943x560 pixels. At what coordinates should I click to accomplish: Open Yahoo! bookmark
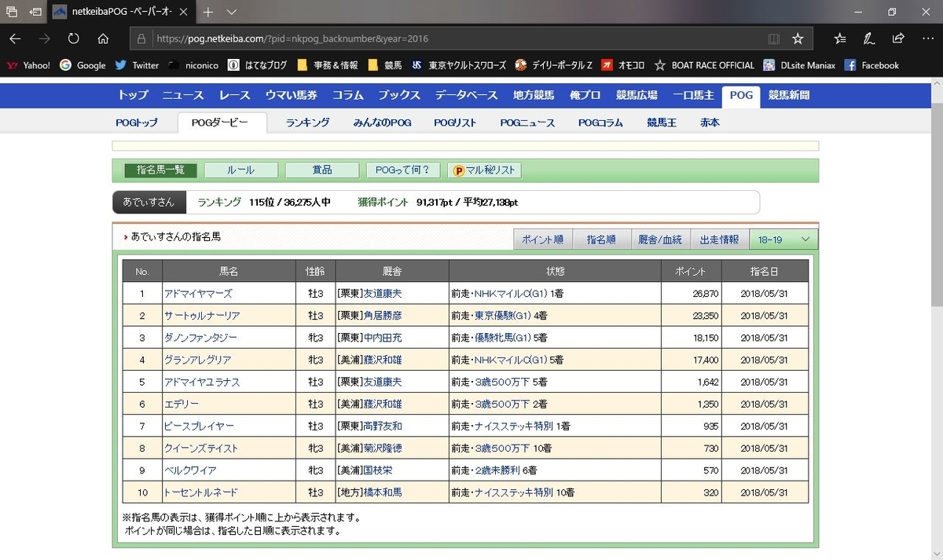pos(29,65)
